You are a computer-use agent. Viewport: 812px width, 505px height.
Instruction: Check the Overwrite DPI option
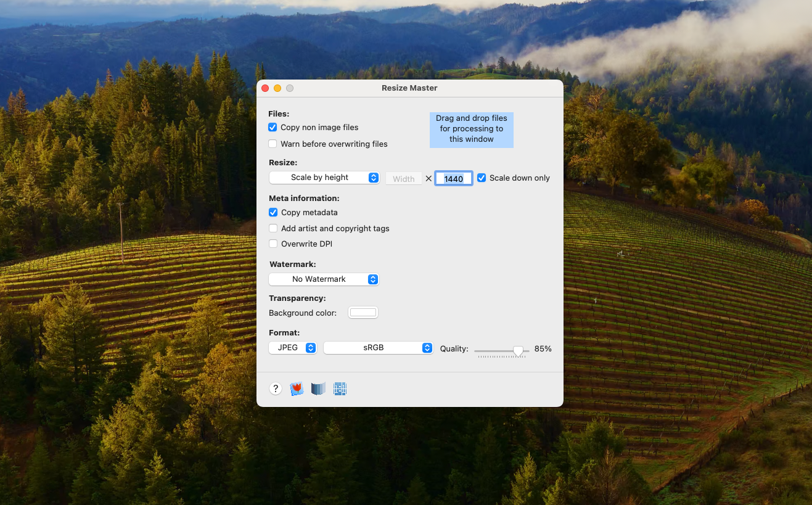click(x=273, y=244)
